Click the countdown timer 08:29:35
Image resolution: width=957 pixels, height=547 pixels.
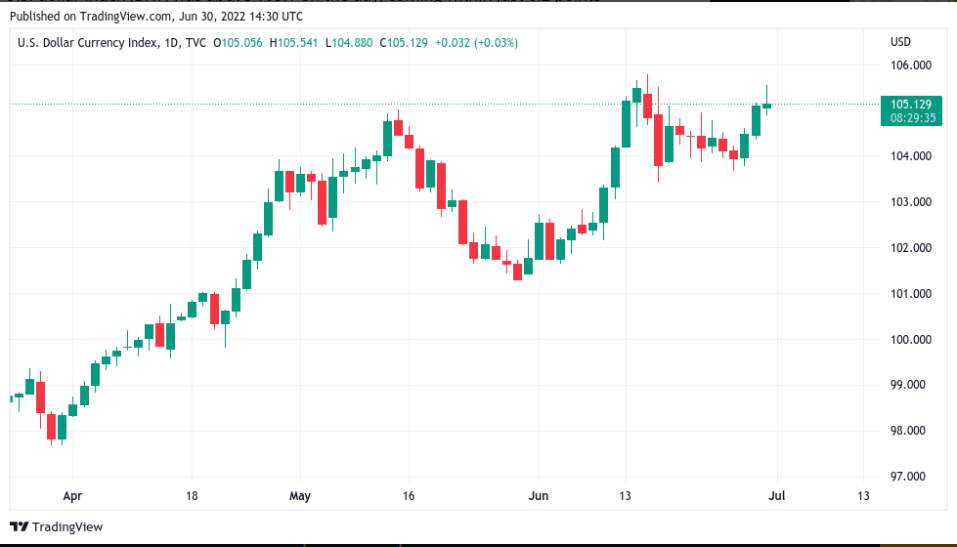912,118
